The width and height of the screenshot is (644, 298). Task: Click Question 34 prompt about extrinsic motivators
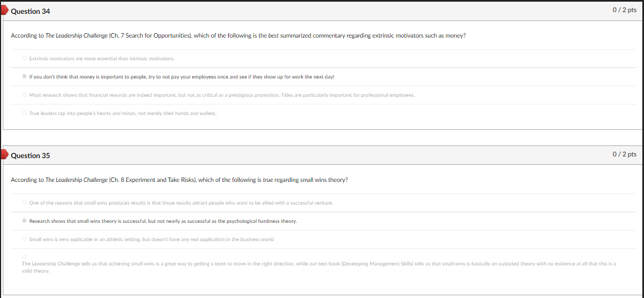(238, 36)
